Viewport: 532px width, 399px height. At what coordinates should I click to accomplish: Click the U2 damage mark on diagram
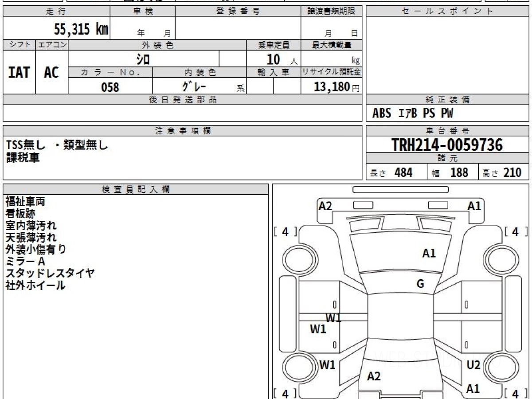pos(473,365)
